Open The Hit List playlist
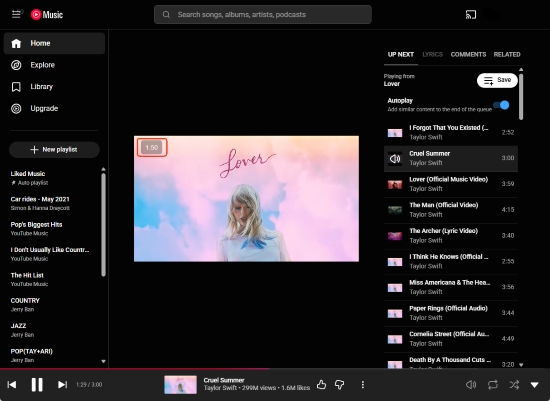The height and width of the screenshot is (401, 550). tap(54, 279)
